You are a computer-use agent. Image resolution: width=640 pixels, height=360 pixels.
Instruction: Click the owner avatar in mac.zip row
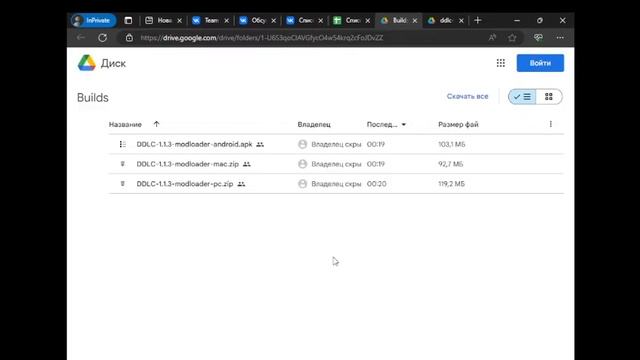[302, 164]
